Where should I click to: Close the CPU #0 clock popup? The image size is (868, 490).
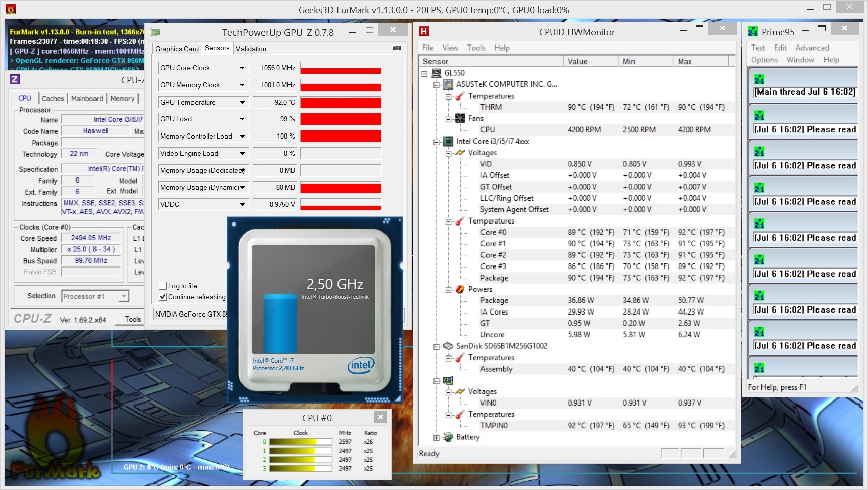tap(381, 417)
